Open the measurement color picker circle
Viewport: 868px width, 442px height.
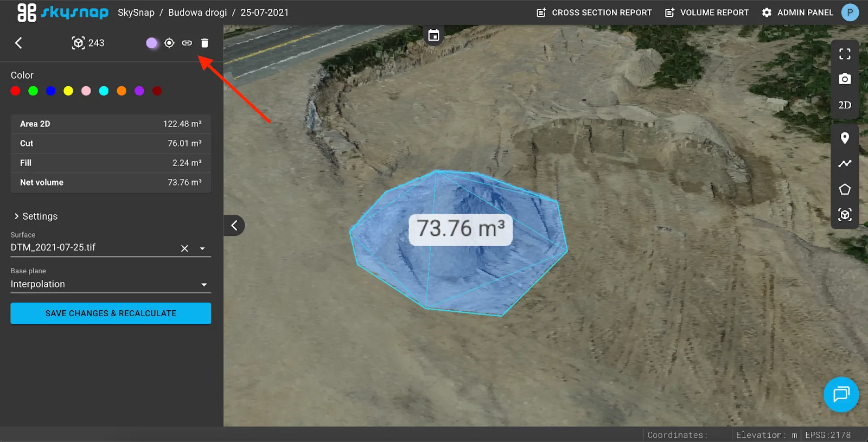152,43
